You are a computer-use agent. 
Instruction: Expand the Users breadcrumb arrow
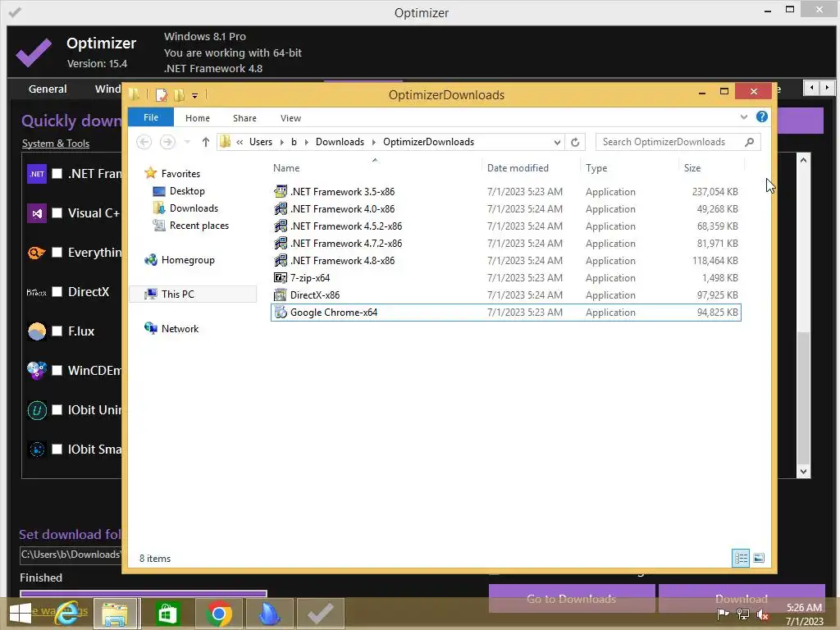(282, 142)
